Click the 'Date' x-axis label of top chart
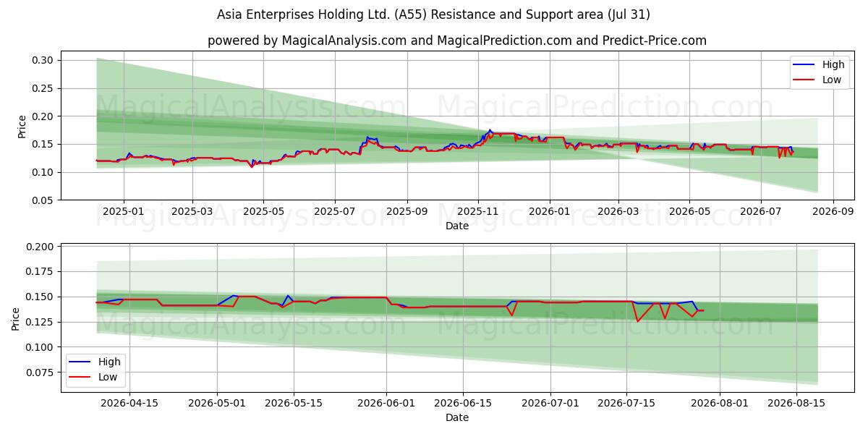The width and height of the screenshot is (868, 434). (456, 226)
